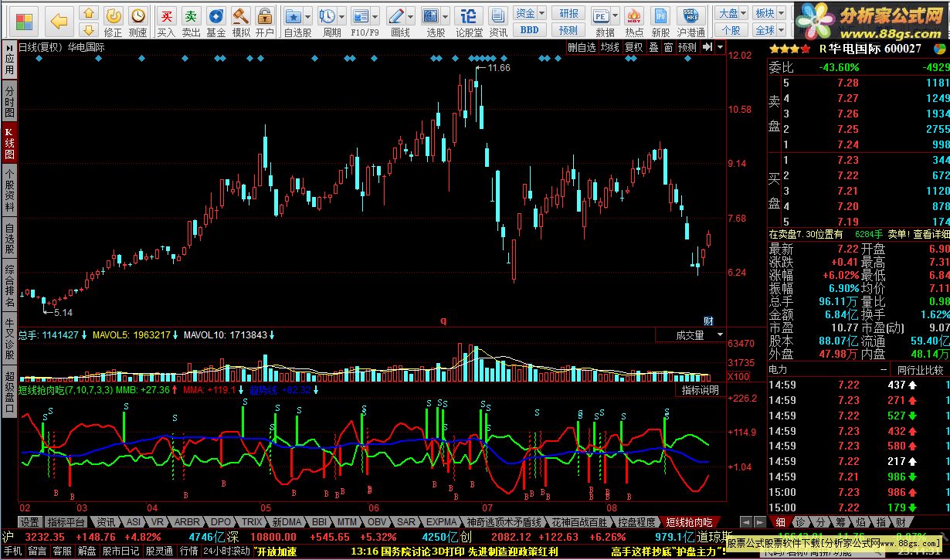Open the 基金 fund icon
The image size is (950, 560).
tap(216, 15)
